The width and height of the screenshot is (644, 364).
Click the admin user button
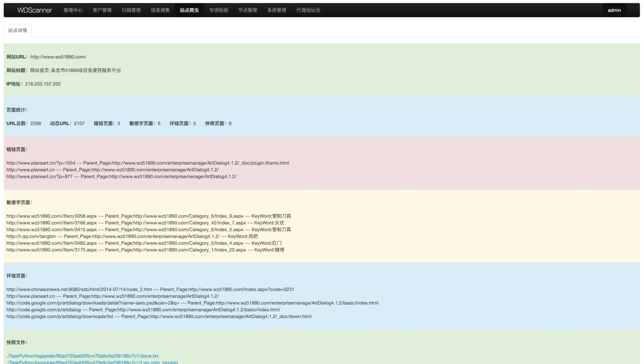[614, 10]
